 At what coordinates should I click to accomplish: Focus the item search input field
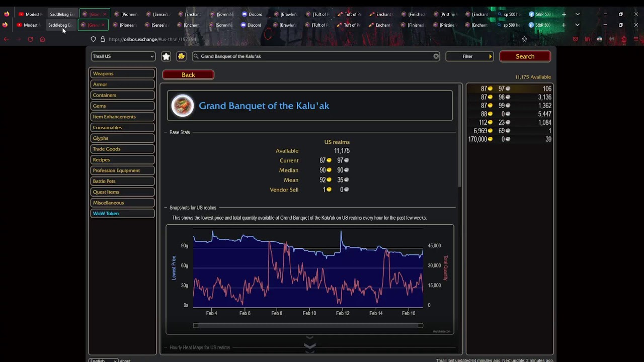pos(315,56)
